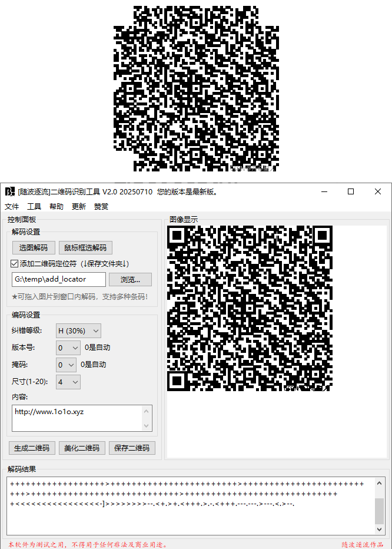
Task: Open the 文件 menu
Action: pyautogui.click(x=12, y=207)
